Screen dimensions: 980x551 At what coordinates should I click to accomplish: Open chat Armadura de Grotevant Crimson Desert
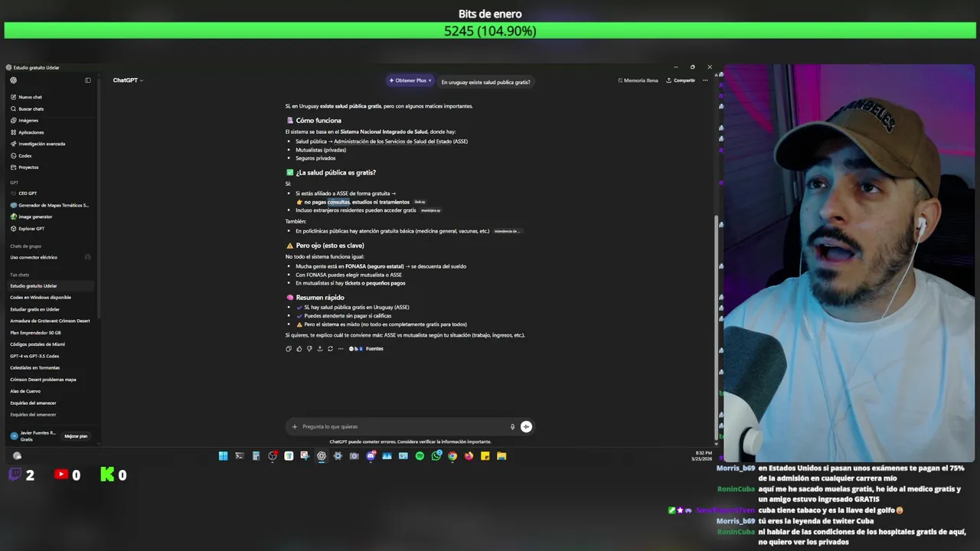50,321
